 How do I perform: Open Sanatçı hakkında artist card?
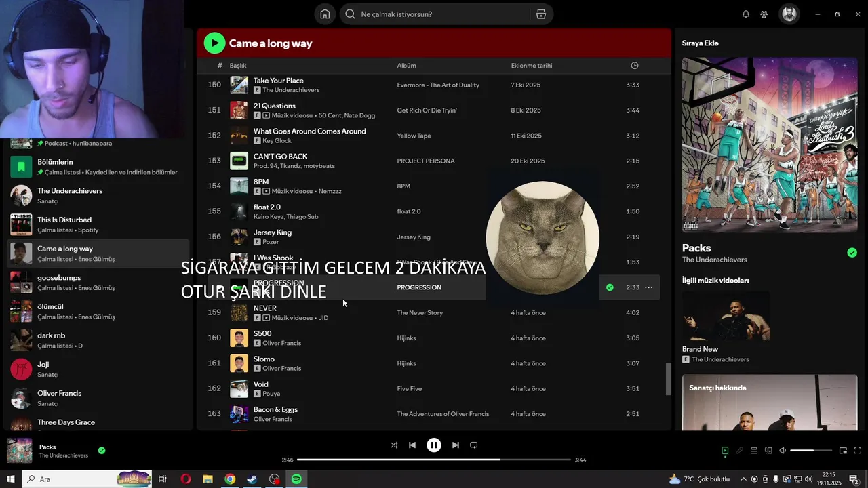pos(770,403)
